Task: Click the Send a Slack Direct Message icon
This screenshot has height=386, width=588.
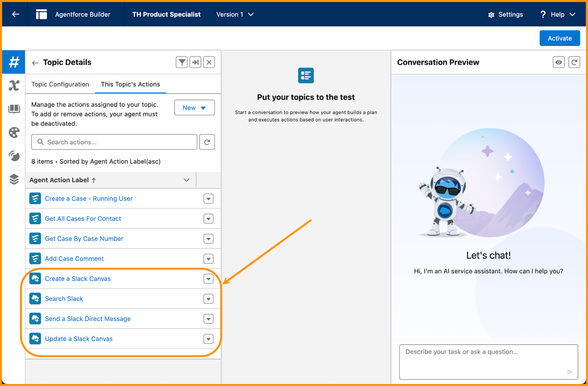Action: pos(35,319)
